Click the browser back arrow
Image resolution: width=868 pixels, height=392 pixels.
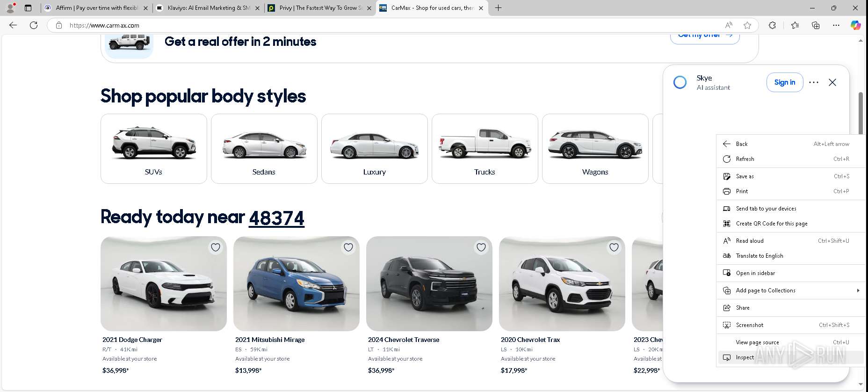(x=13, y=25)
